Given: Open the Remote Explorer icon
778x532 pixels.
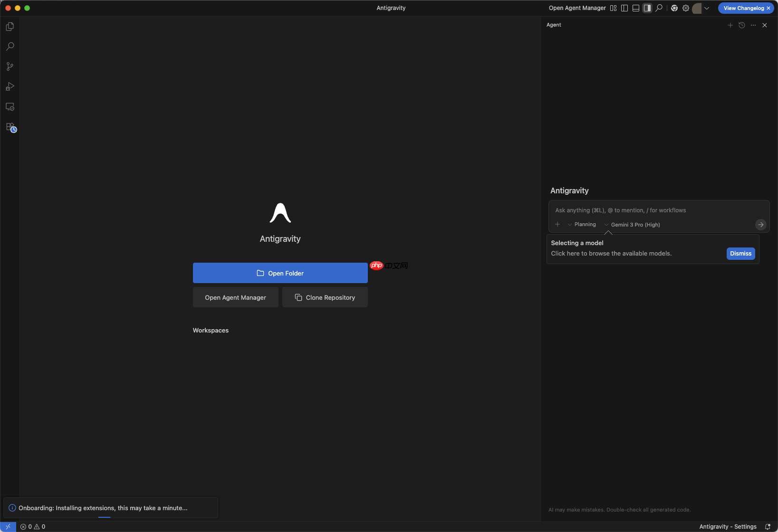Looking at the screenshot, I should click(x=10, y=106).
